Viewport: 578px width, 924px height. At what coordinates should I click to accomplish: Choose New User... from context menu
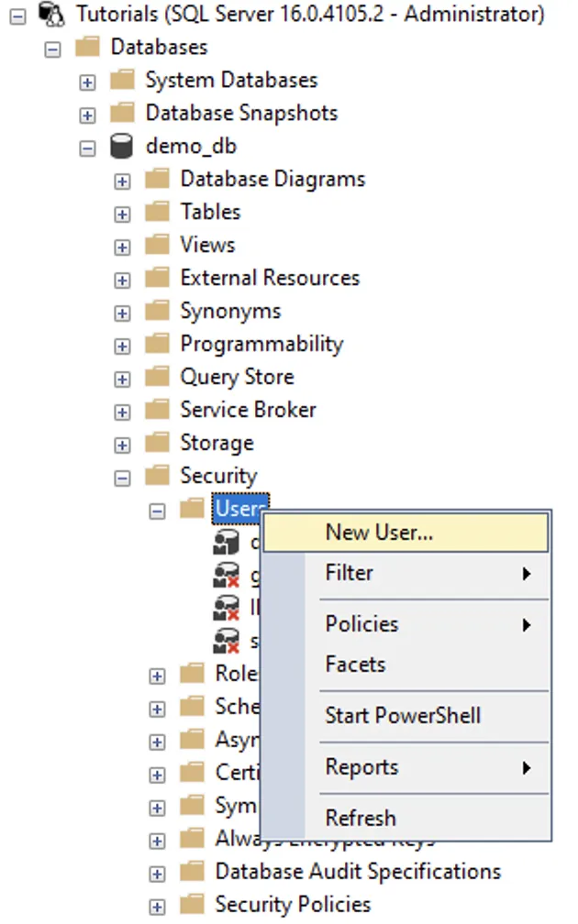click(x=379, y=533)
